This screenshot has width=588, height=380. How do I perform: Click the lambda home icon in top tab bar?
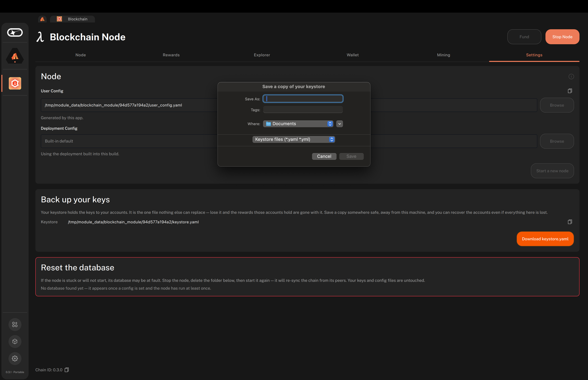click(x=43, y=19)
